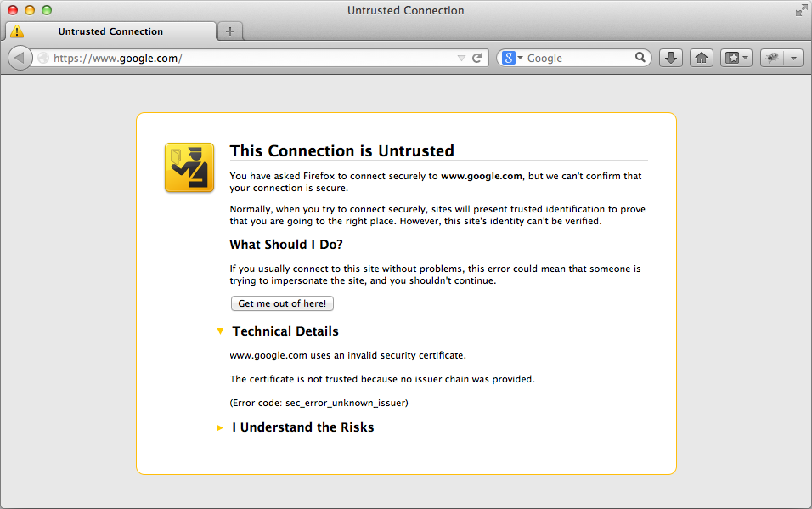Select the Untrusted Connection tab
Screen dimensions: 812x509
[x=110, y=31]
